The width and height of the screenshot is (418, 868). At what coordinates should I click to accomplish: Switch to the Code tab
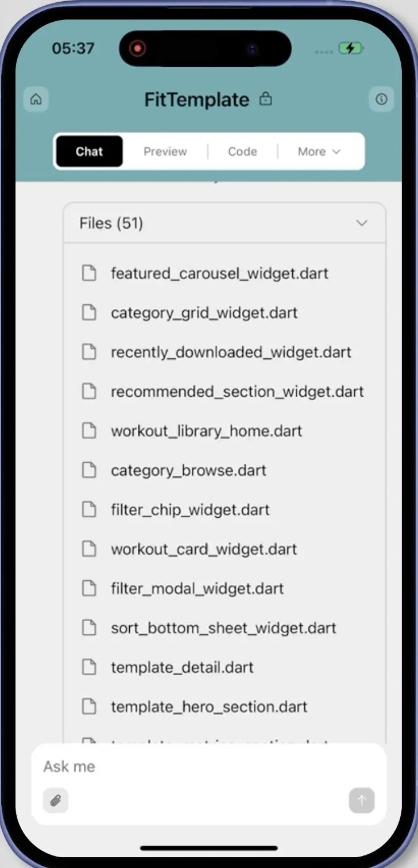point(242,151)
